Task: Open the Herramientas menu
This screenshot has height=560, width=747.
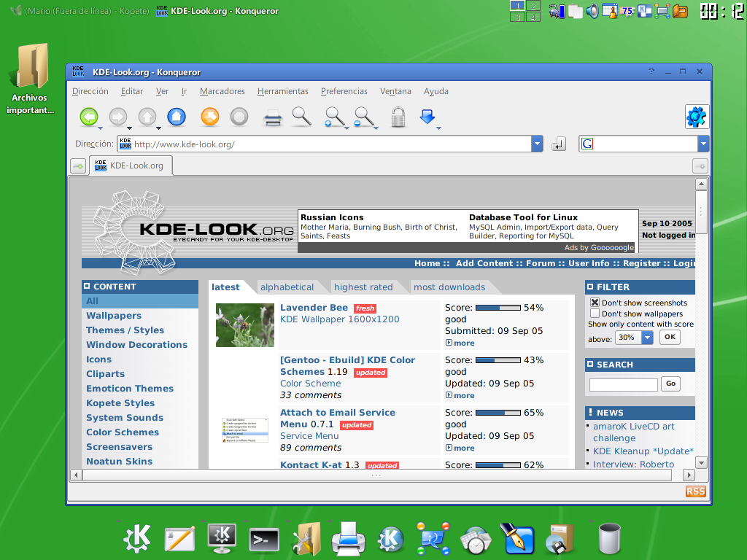Action: click(282, 91)
